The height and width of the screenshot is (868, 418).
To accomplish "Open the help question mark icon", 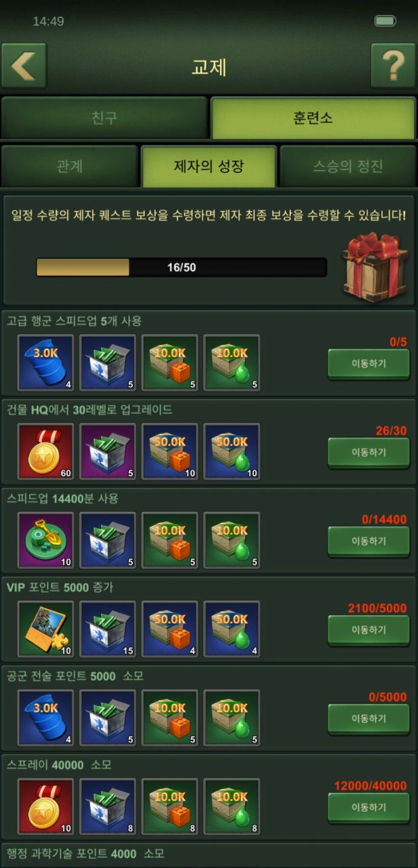I will [393, 66].
